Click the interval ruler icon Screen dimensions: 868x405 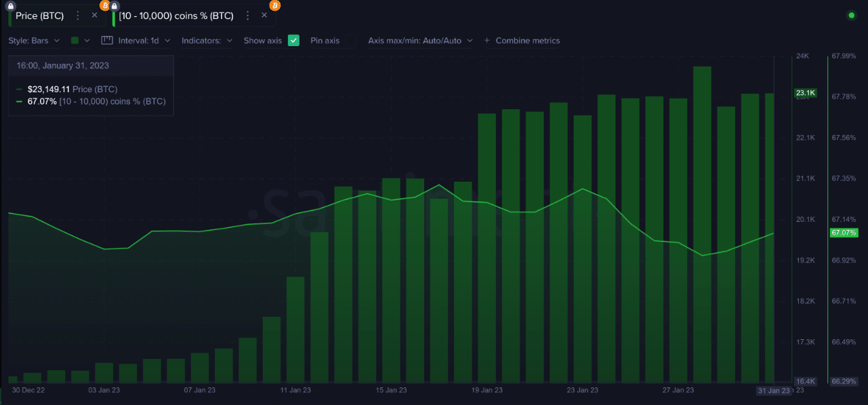pyautogui.click(x=106, y=41)
